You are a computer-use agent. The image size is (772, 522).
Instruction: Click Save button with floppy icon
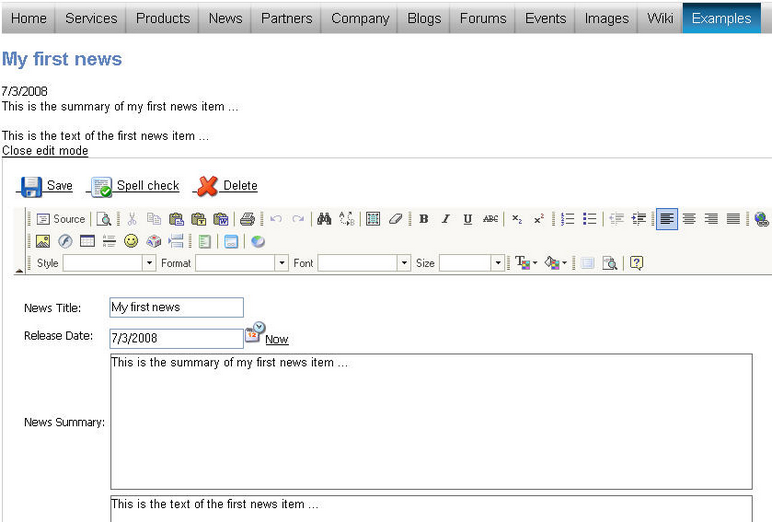(47, 186)
